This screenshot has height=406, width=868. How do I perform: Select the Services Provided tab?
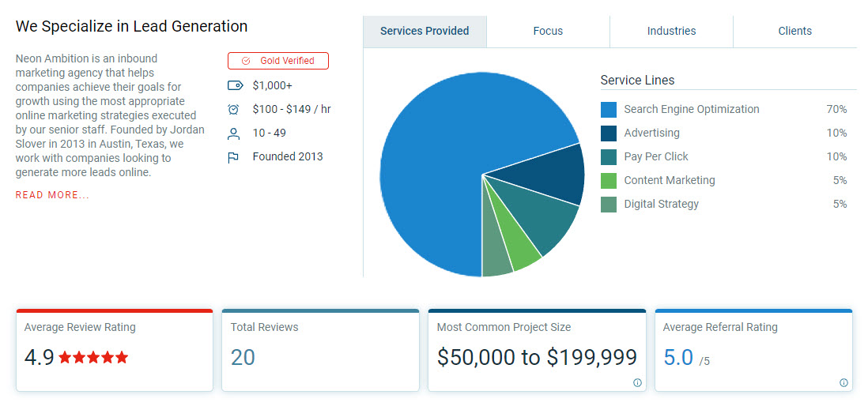pos(425,32)
